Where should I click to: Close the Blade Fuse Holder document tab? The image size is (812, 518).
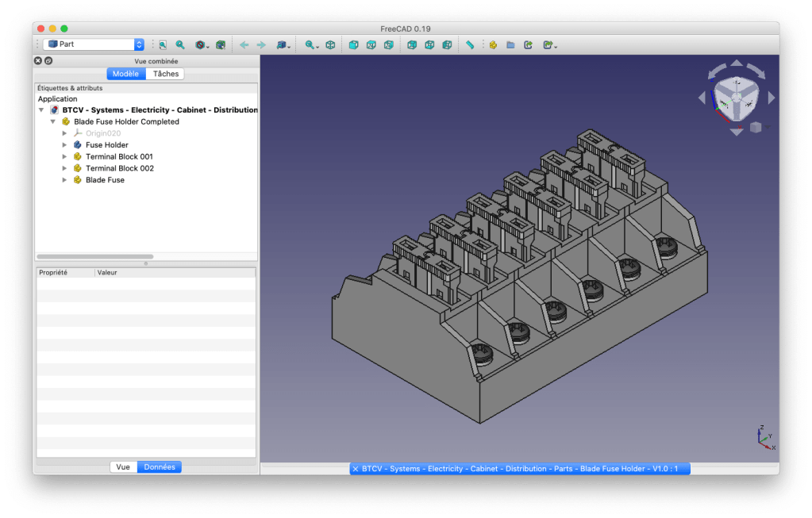pos(356,469)
